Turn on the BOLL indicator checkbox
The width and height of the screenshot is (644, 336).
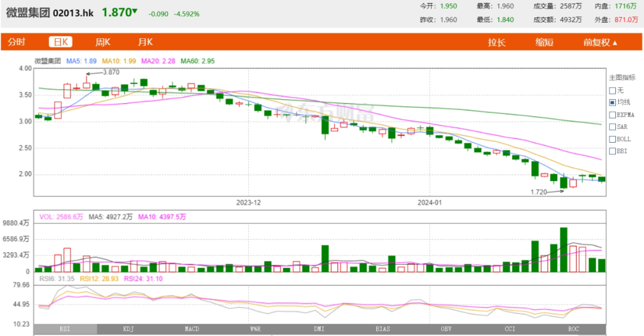tap(612, 139)
